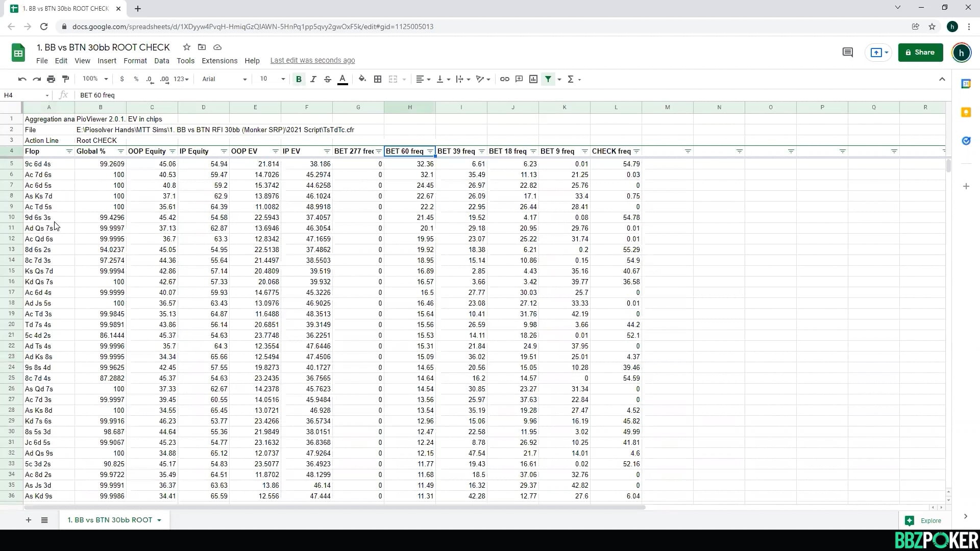The height and width of the screenshot is (551, 980).
Task: Open the Arial font dropdown
Action: click(224, 79)
